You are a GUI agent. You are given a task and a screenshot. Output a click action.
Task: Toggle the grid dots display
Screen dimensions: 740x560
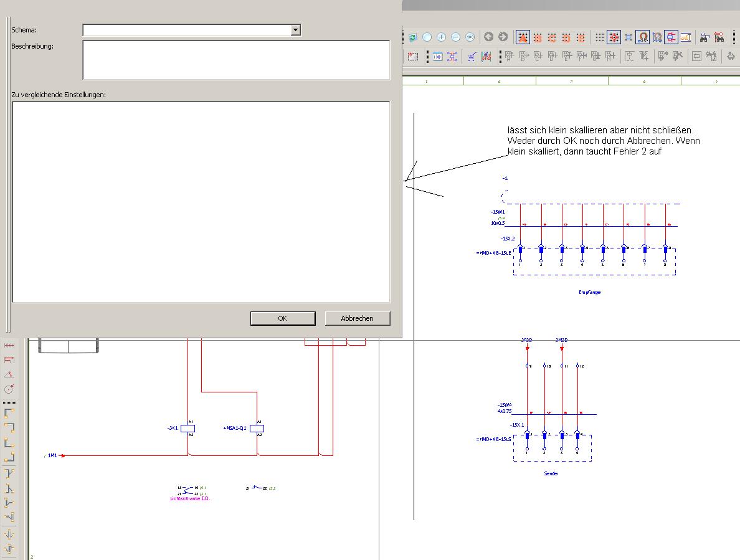[x=599, y=37]
